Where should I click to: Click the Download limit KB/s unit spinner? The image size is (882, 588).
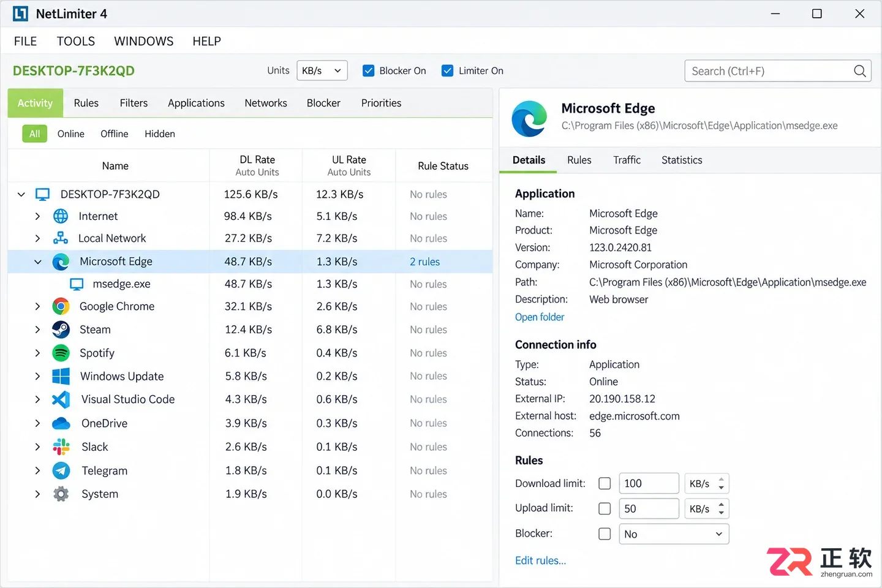[x=706, y=484]
